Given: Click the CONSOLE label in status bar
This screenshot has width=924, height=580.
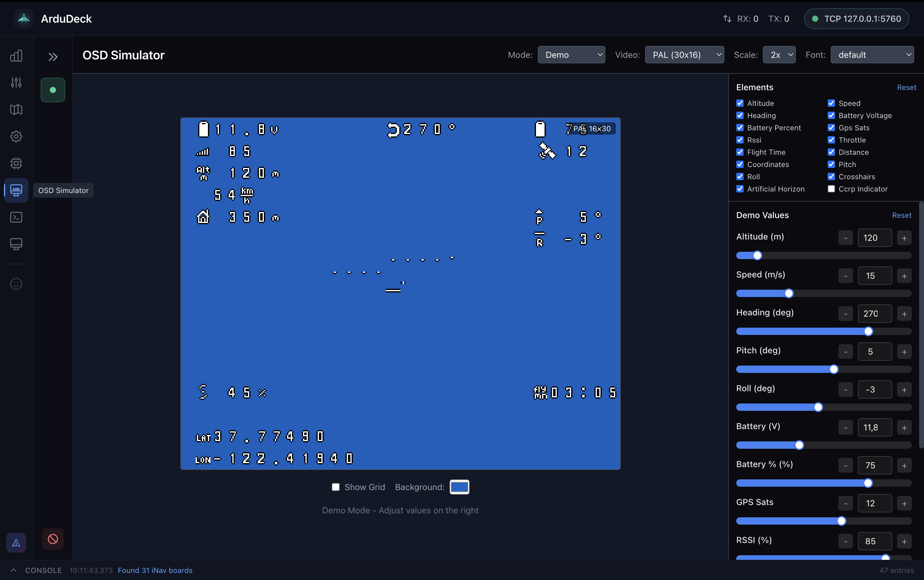Looking at the screenshot, I should tap(43, 571).
